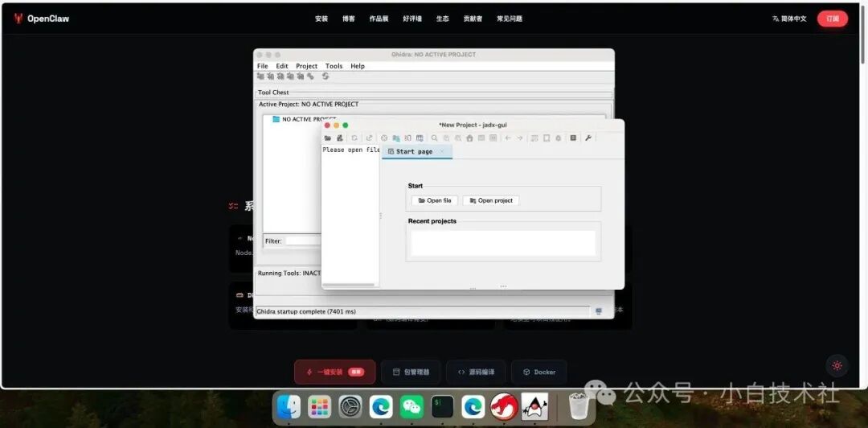This screenshot has height=428, width=868.
Task: Open Finder from the Dock
Action: pos(289,407)
